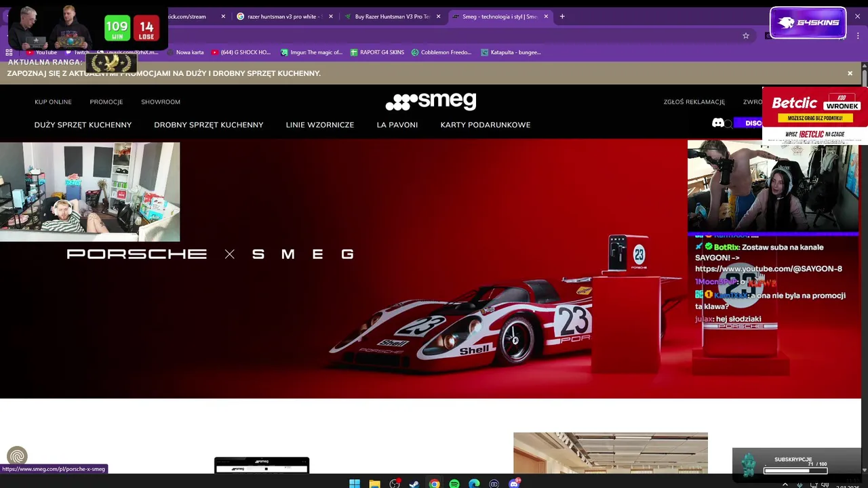The height and width of the screenshot is (488, 868).
Task: Open Steam from the taskbar
Action: (x=414, y=483)
